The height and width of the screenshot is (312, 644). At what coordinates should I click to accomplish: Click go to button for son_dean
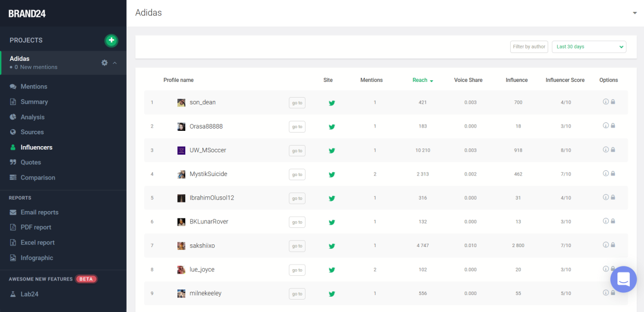[297, 103]
